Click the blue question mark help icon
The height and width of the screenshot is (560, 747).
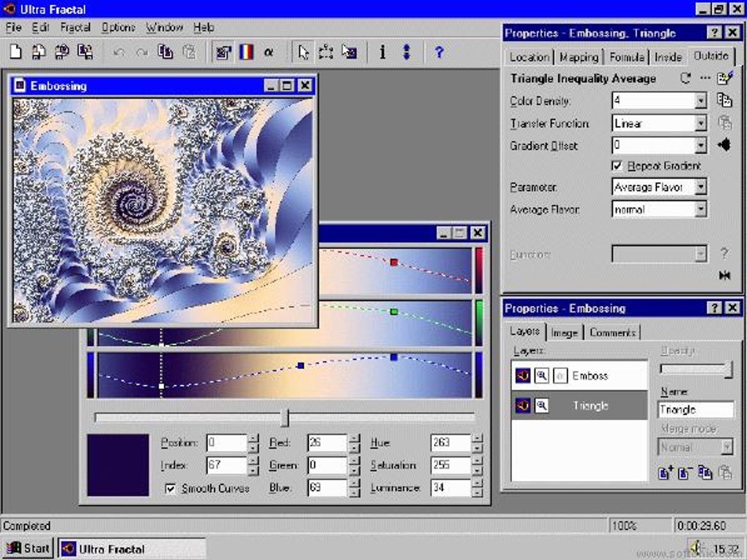439,52
